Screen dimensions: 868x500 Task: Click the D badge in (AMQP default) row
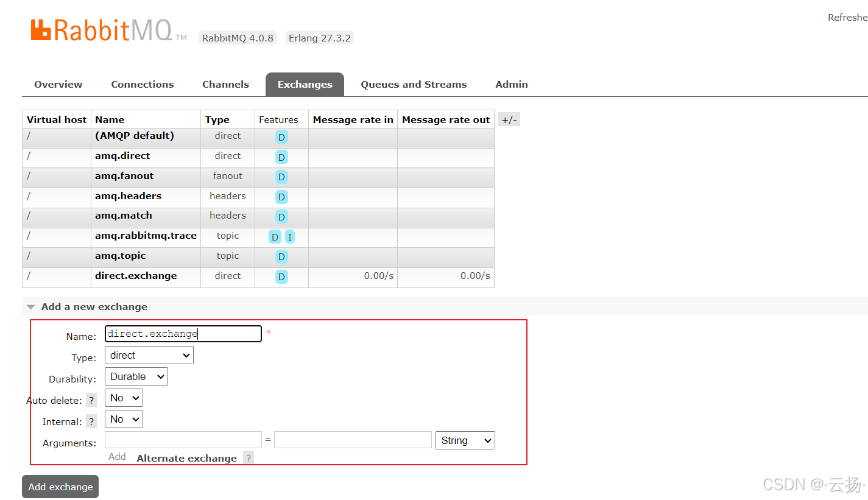coord(281,137)
